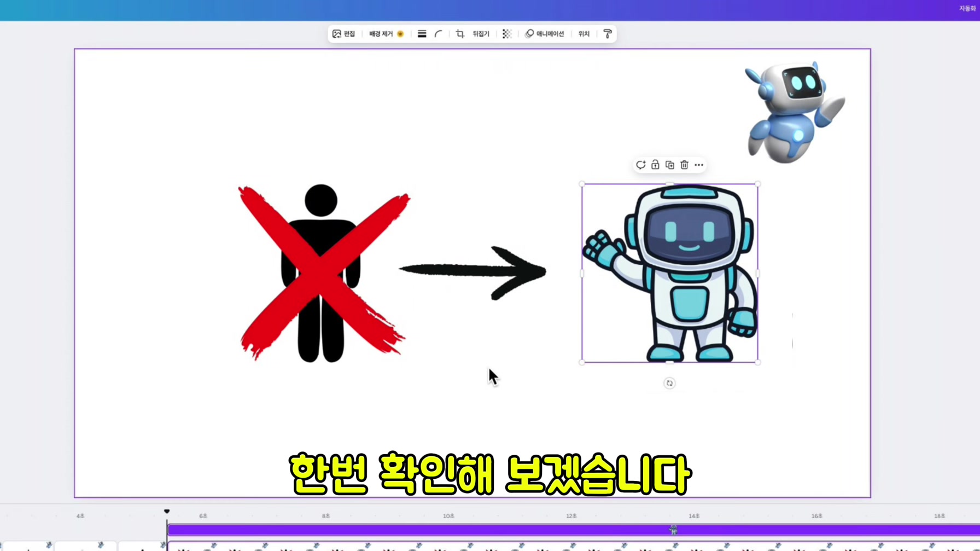Open the 뒤집기 flip option
Image resolution: width=980 pixels, height=551 pixels.
pyautogui.click(x=481, y=34)
